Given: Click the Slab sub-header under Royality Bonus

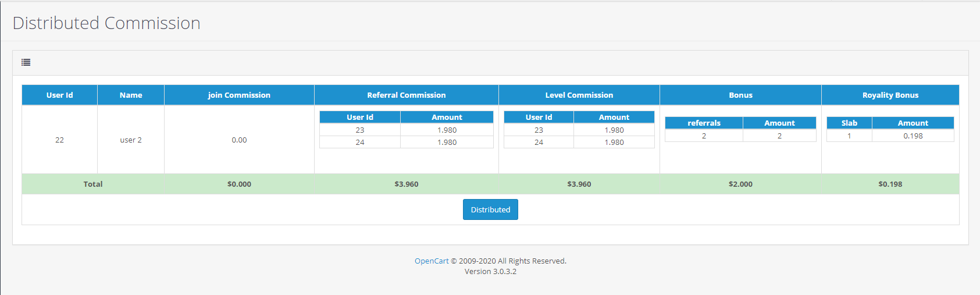Looking at the screenshot, I should click(x=849, y=123).
